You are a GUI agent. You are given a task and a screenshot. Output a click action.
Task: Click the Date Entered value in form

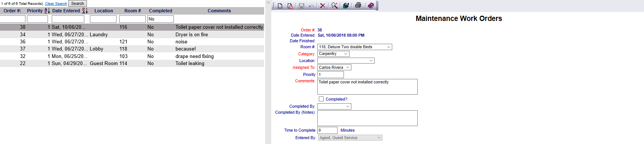(x=341, y=35)
